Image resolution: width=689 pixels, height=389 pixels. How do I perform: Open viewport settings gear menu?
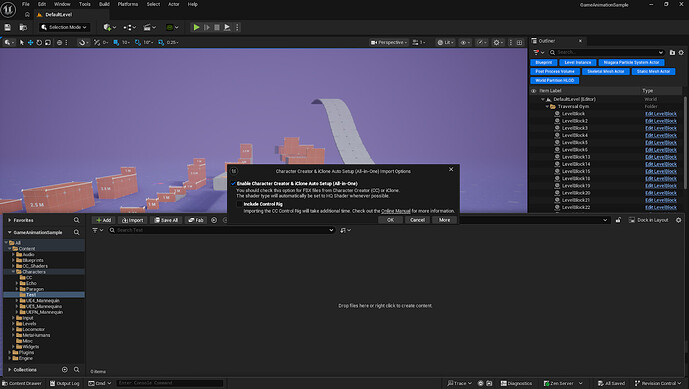(x=498, y=43)
